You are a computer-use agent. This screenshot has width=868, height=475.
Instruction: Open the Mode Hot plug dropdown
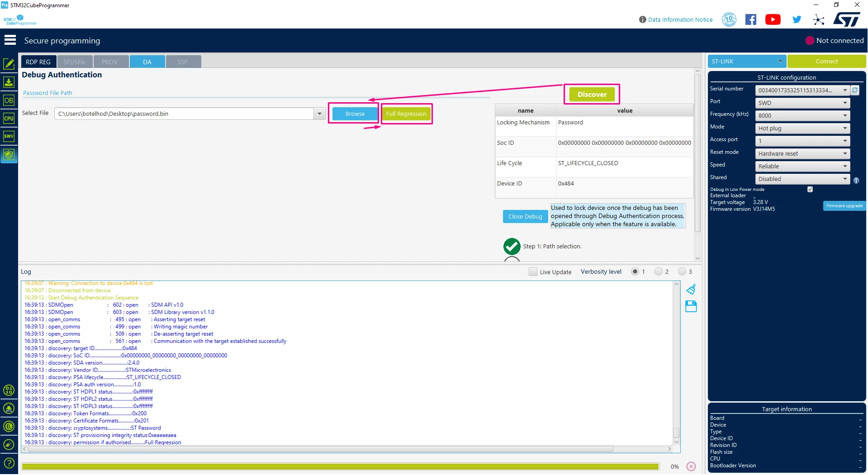click(802, 128)
